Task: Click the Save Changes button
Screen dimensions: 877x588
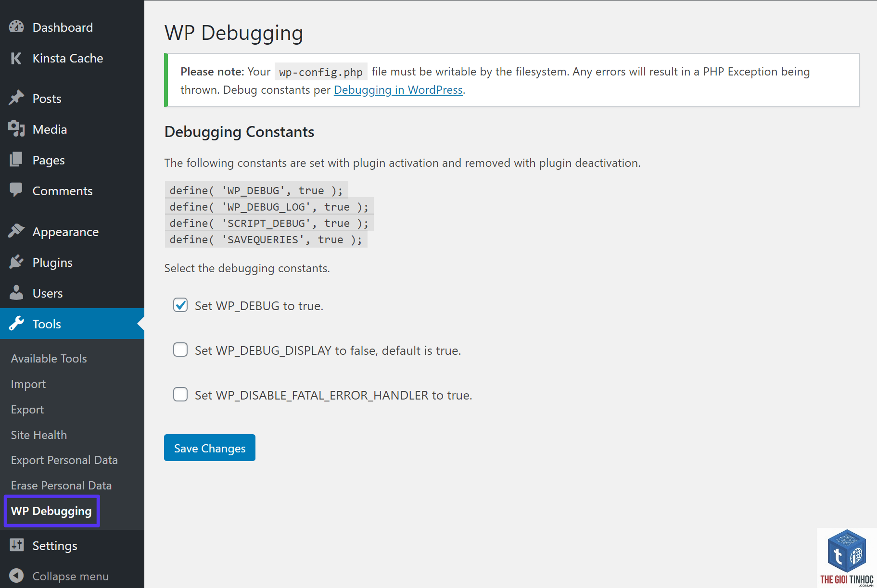Action: [210, 448]
